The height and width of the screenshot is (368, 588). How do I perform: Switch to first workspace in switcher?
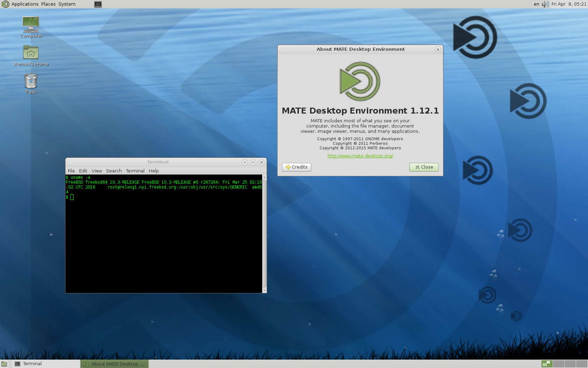tap(547, 364)
